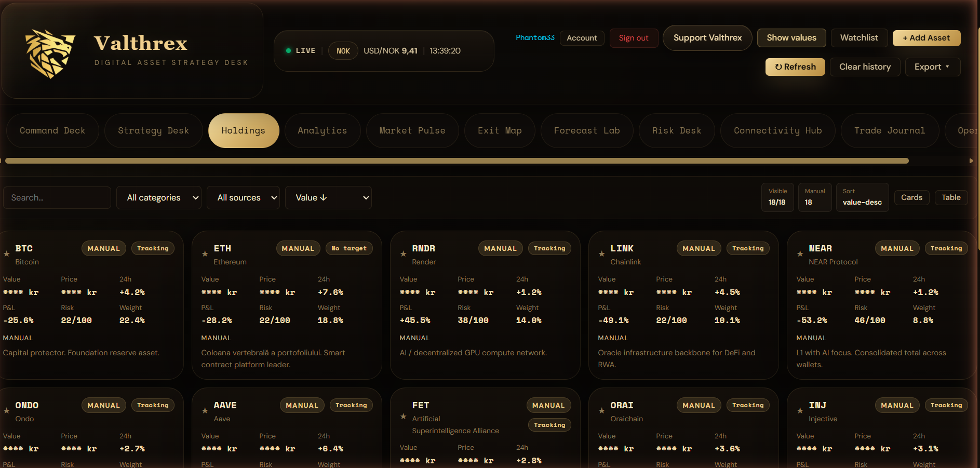Click NEAR risk score 46/100

tap(870, 320)
